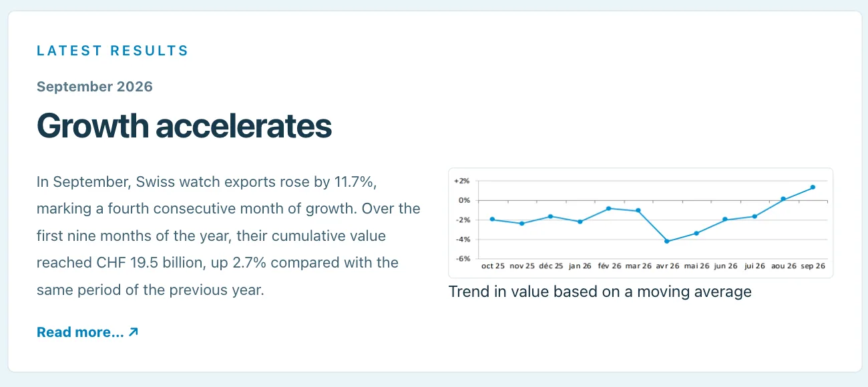Click the oct 25 data point
This screenshot has height=387, width=868.
(492, 220)
